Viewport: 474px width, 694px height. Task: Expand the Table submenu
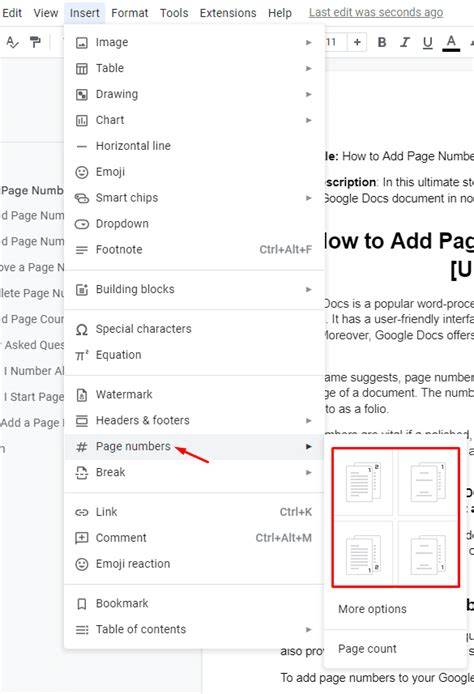click(194, 68)
